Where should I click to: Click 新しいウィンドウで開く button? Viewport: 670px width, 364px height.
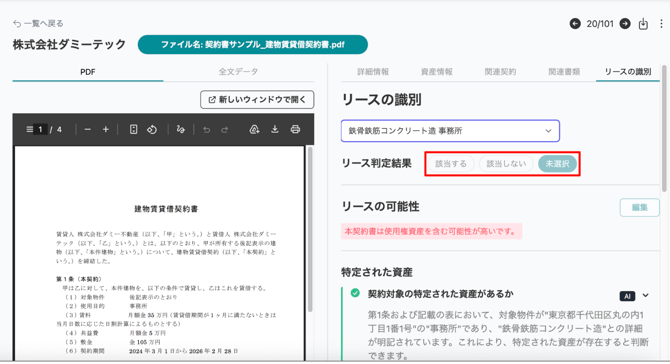[x=257, y=100]
